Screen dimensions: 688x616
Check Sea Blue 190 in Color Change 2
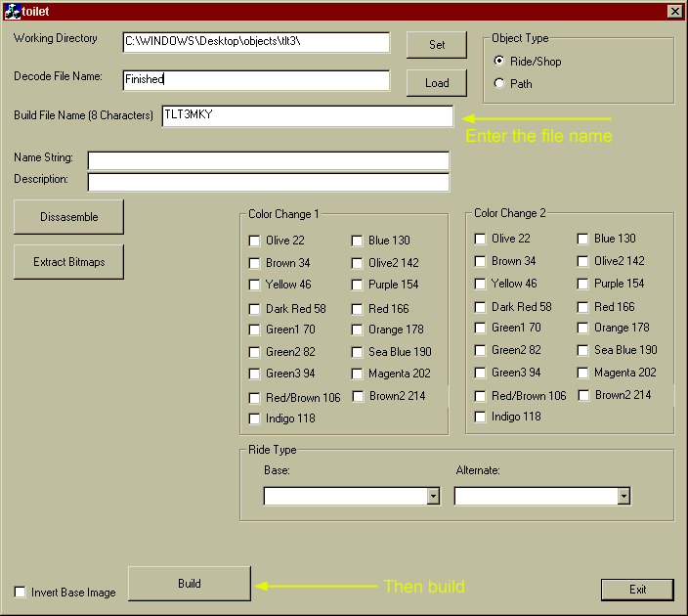[x=582, y=350]
